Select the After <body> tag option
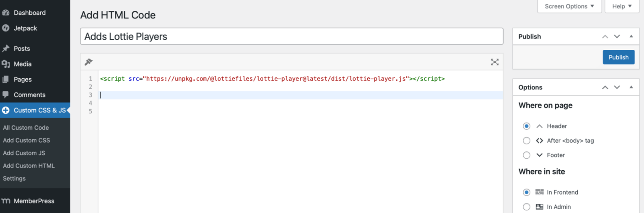The width and height of the screenshot is (644, 213). (x=527, y=141)
